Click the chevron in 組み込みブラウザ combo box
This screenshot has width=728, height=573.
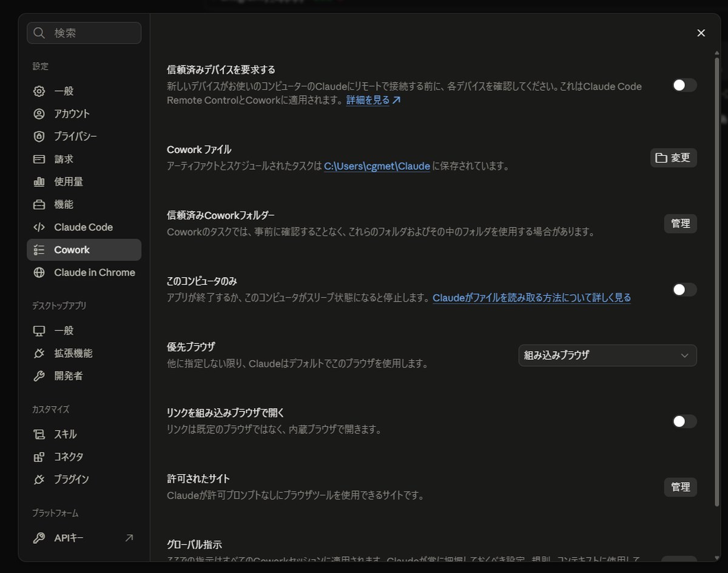click(685, 355)
